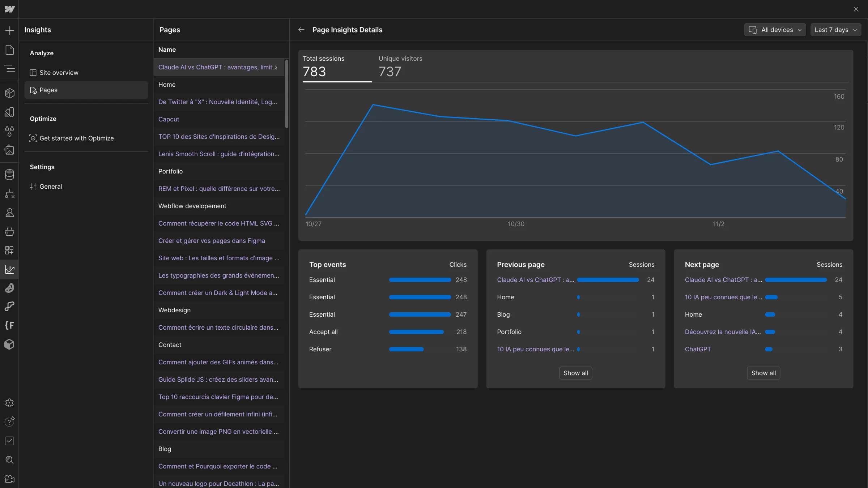Show all entries in Previous page card
868x488 pixels.
click(x=575, y=373)
